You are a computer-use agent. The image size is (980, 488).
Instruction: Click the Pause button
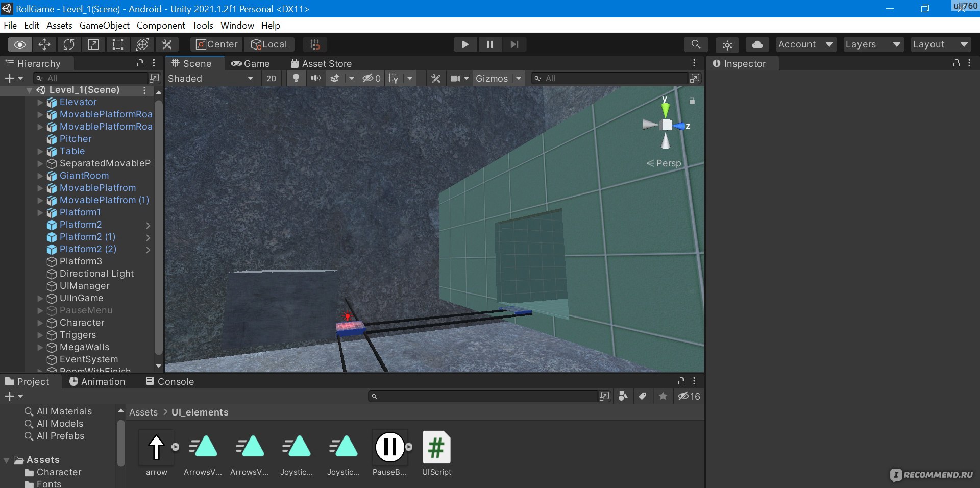click(x=489, y=44)
